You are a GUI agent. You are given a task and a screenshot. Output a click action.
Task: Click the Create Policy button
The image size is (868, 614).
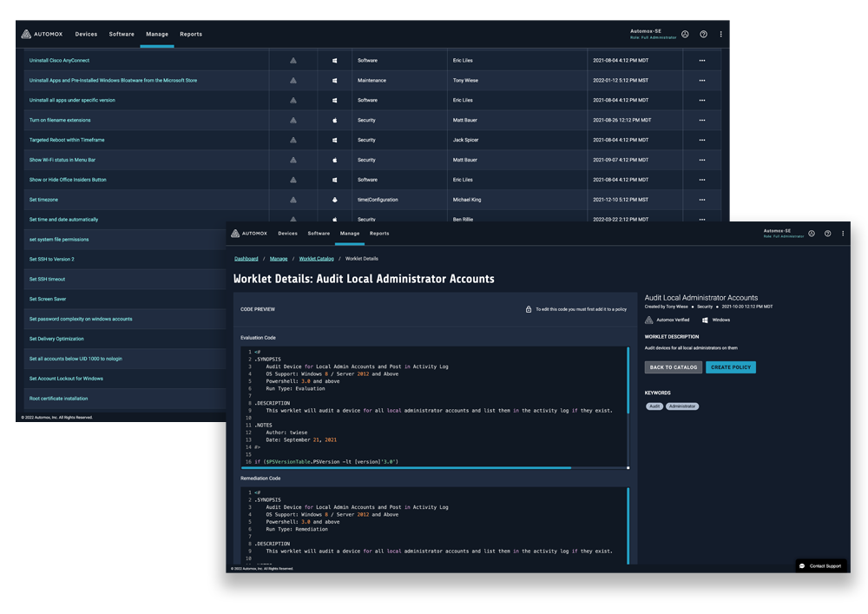pos(731,367)
